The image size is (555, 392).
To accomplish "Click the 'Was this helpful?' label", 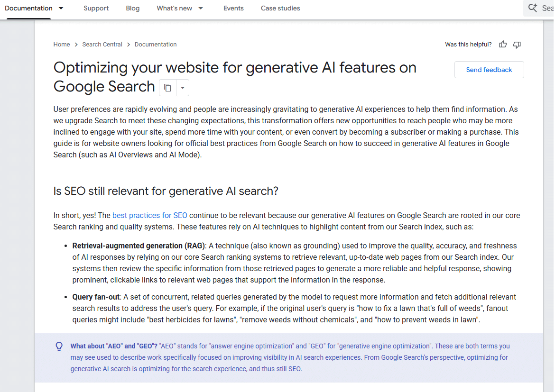I will pyautogui.click(x=468, y=44).
